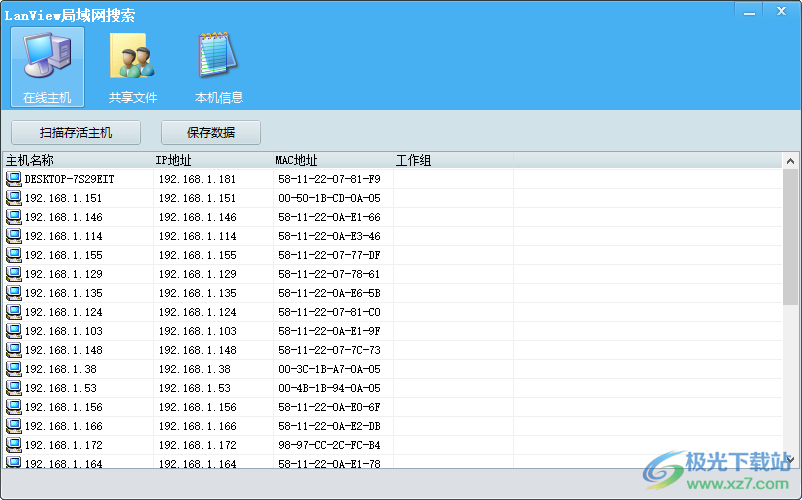Click MAC address 00-50-1B-CD-0A-05

click(x=329, y=198)
